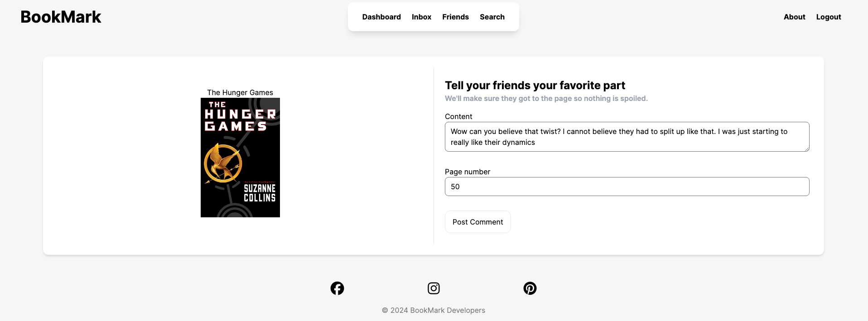Open the Pinterest icon link in footer
This screenshot has height=321, width=868.
pos(530,288)
